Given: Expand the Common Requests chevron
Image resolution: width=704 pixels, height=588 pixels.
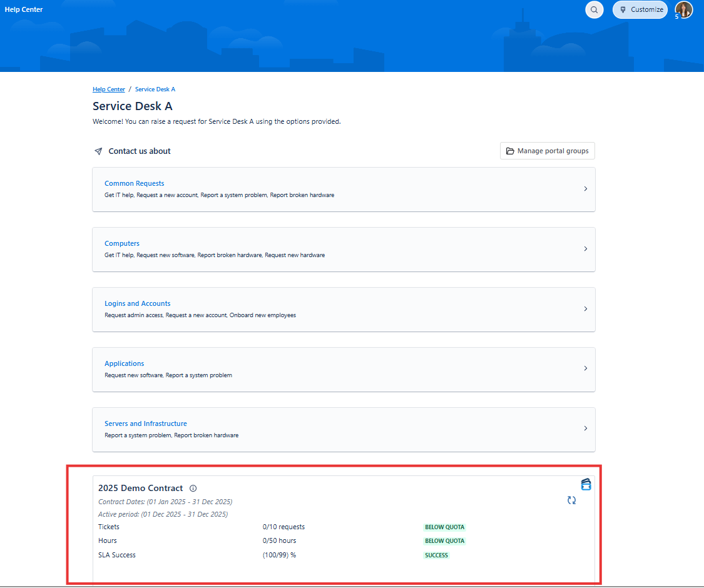Looking at the screenshot, I should point(585,189).
